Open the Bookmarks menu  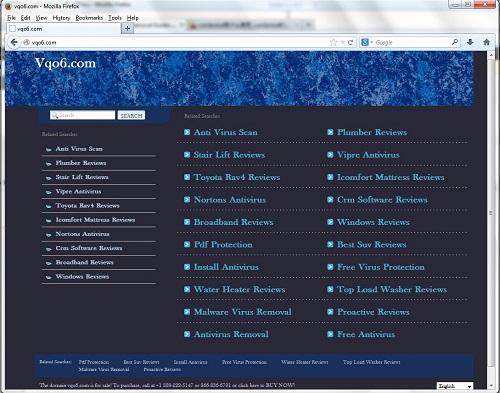pyautogui.click(x=89, y=18)
